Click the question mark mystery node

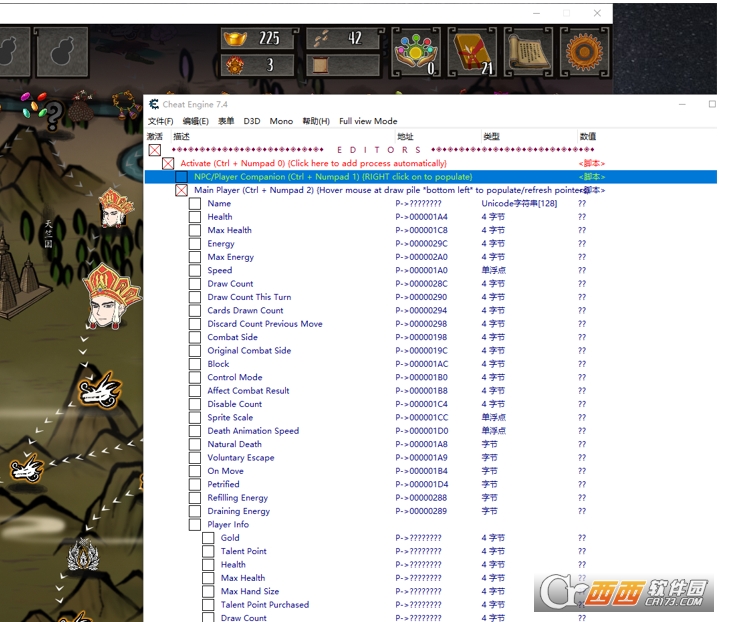coord(53,115)
